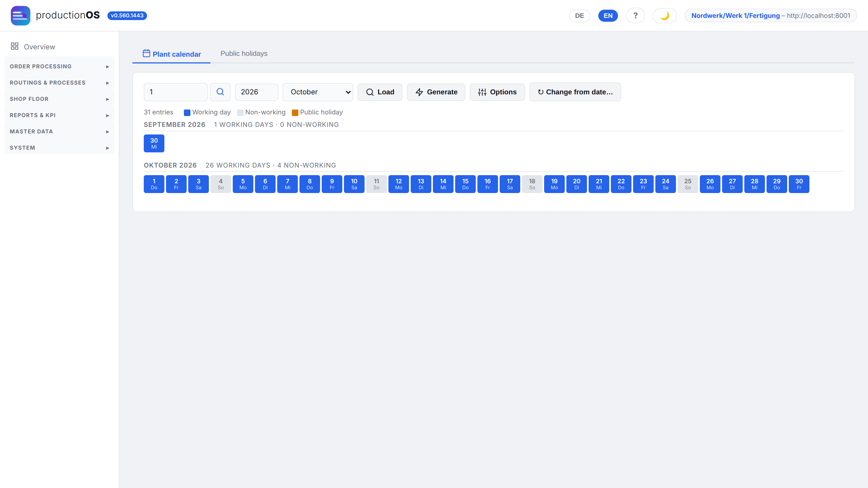Viewport: 868px width, 488px height.
Task: Open the Options button
Action: click(497, 92)
